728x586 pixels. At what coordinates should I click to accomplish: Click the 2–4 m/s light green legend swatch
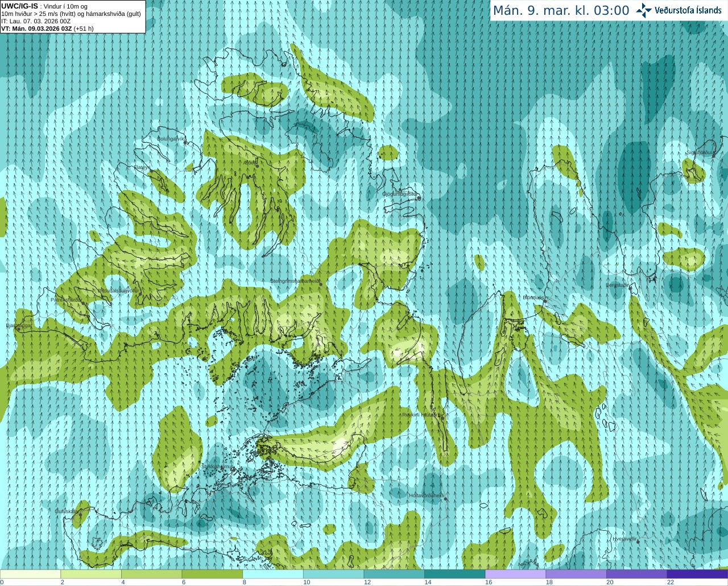[91, 574]
